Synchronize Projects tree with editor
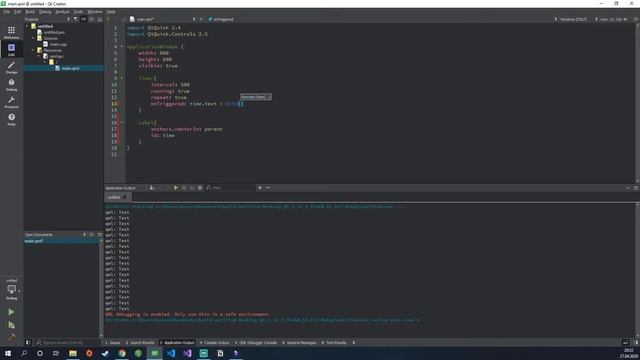 [x=84, y=19]
